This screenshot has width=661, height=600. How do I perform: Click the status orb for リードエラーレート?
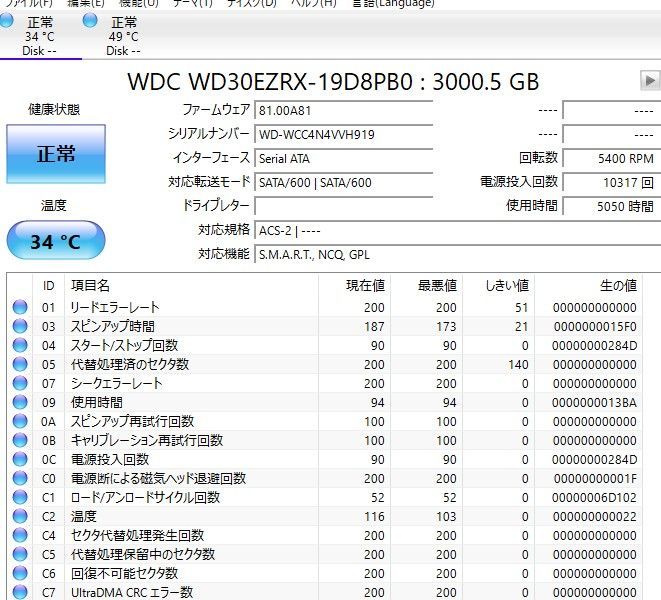[x=20, y=308]
